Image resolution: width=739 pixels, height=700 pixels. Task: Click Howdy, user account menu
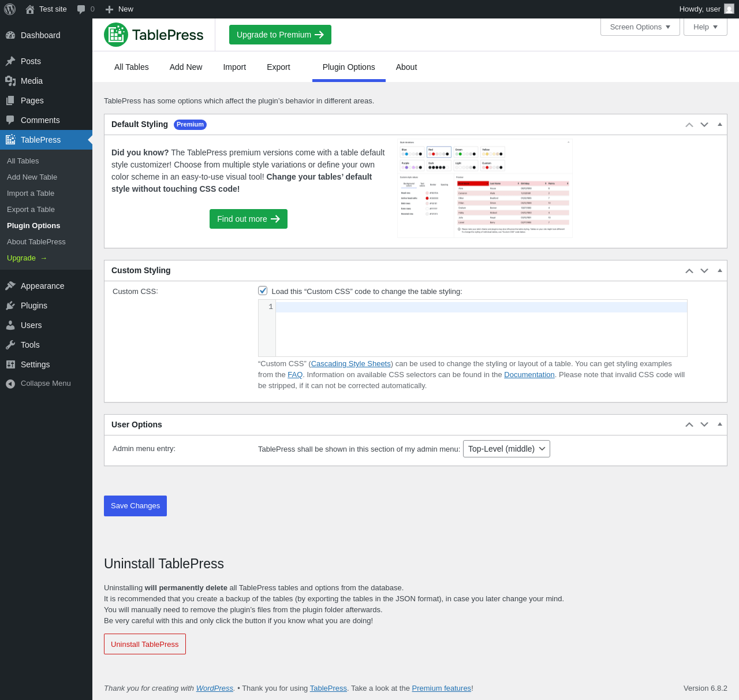pyautogui.click(x=707, y=9)
